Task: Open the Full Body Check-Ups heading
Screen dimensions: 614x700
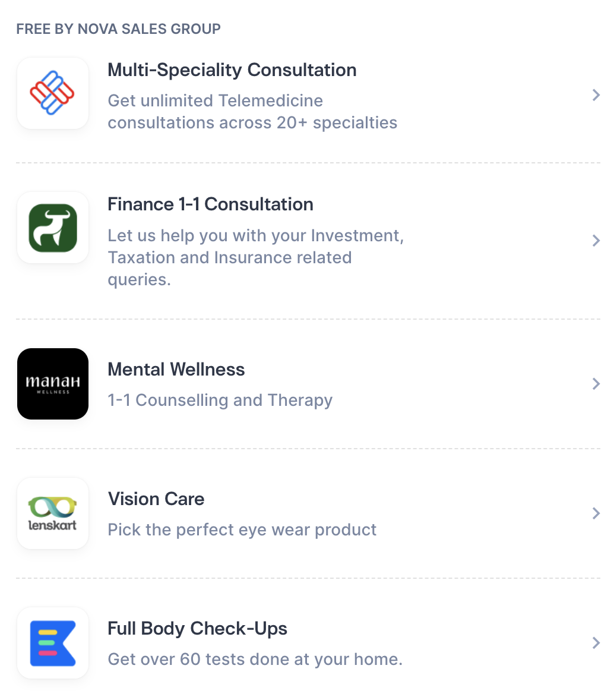Action: (x=197, y=629)
